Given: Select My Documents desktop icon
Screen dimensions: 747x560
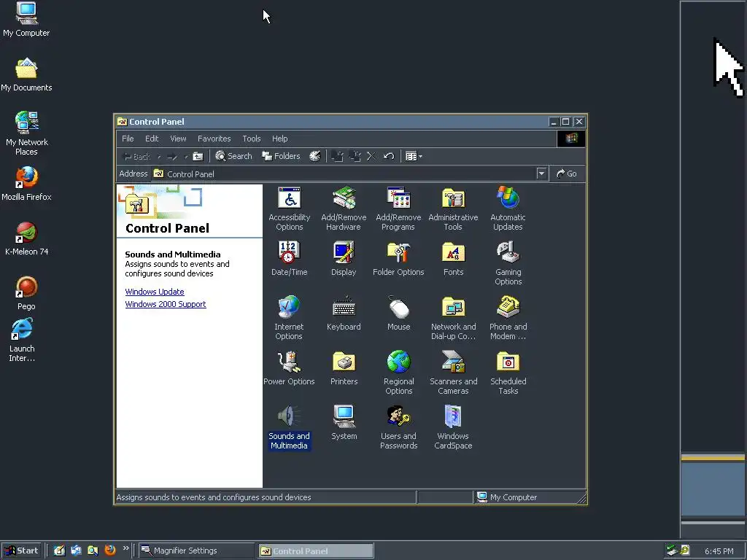Looking at the screenshot, I should click(x=26, y=75).
